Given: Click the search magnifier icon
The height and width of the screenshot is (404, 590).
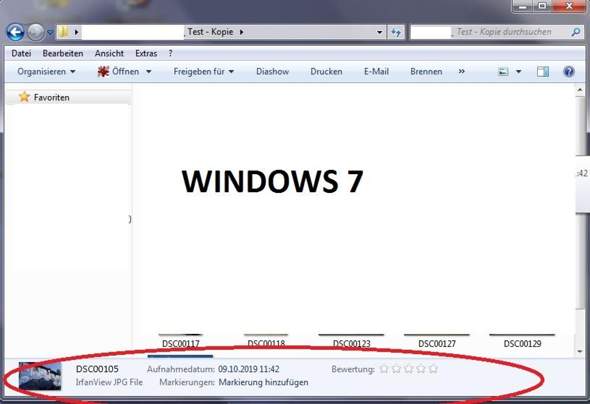Looking at the screenshot, I should [x=575, y=32].
